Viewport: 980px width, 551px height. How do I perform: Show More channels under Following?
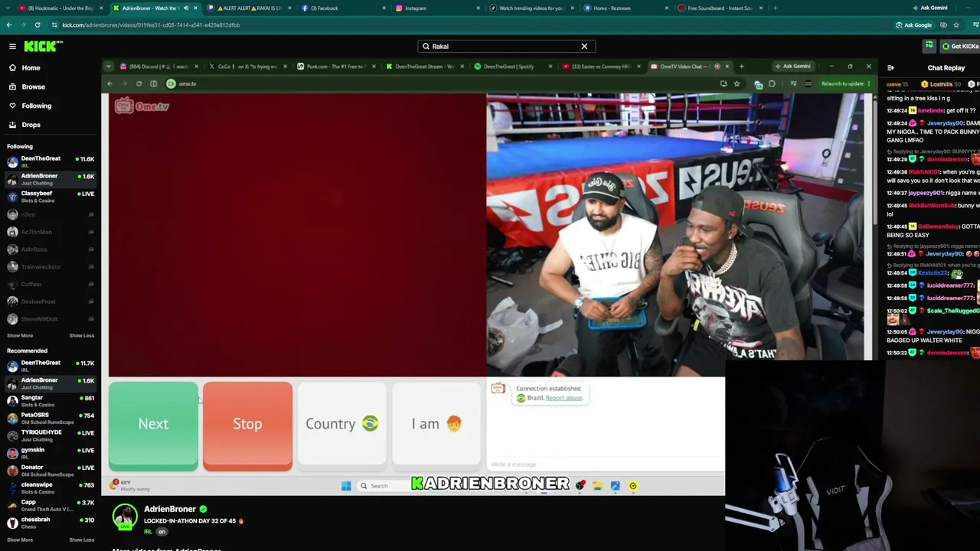(20, 336)
